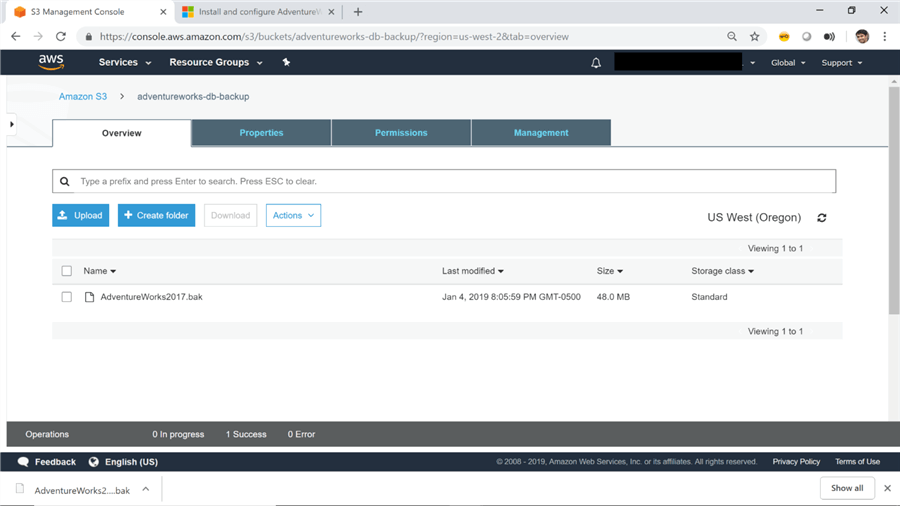
Task: Click the AWS logo home icon
Action: point(51,62)
